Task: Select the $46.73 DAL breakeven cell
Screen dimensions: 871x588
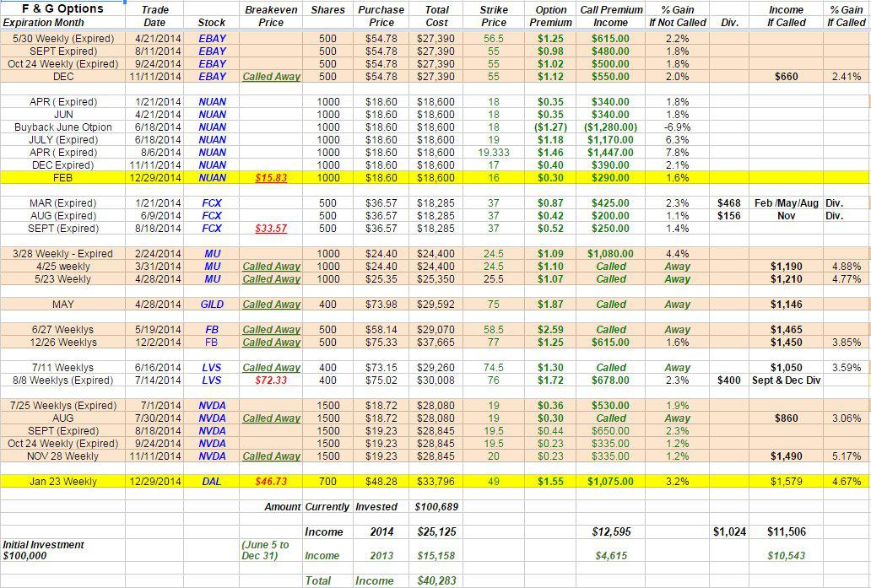Action: pyautogui.click(x=271, y=482)
